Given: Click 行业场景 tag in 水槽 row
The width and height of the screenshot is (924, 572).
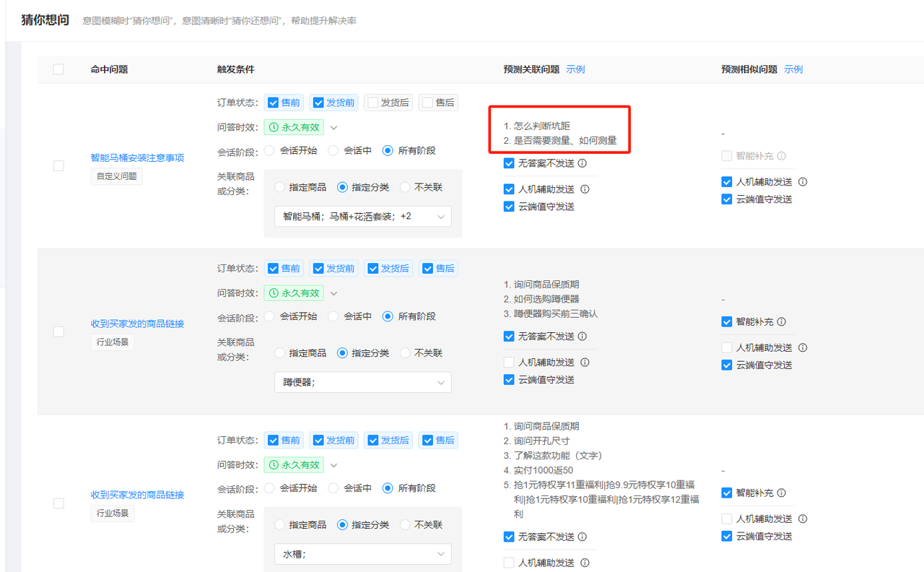Looking at the screenshot, I should 112,513.
